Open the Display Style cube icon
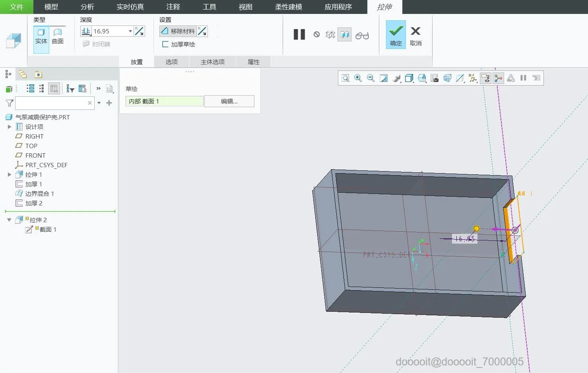The image size is (588, 373). (x=409, y=78)
